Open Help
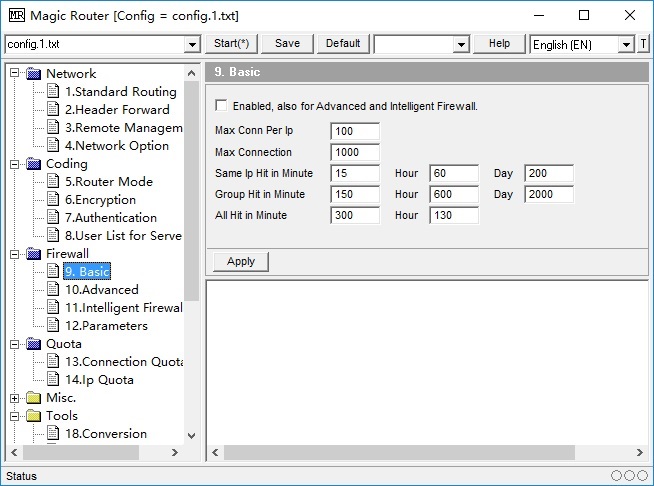Screen dimensions: 654x486 coord(499,44)
